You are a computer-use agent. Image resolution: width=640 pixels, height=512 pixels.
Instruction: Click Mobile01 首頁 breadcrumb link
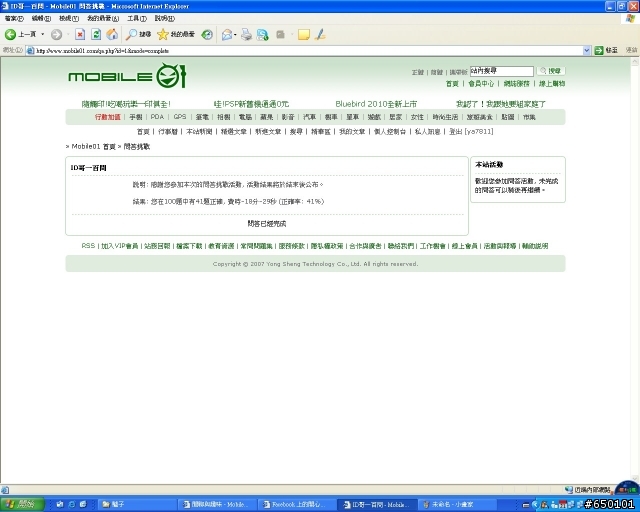point(93,147)
